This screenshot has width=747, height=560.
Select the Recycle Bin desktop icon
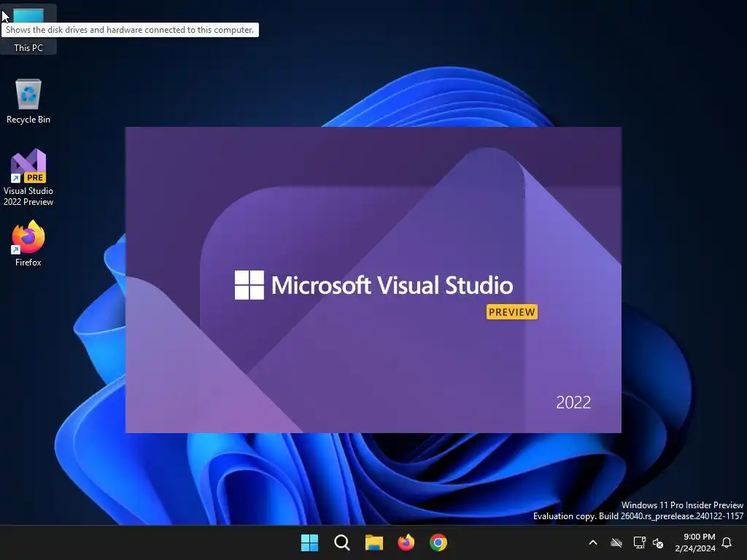coord(28,101)
